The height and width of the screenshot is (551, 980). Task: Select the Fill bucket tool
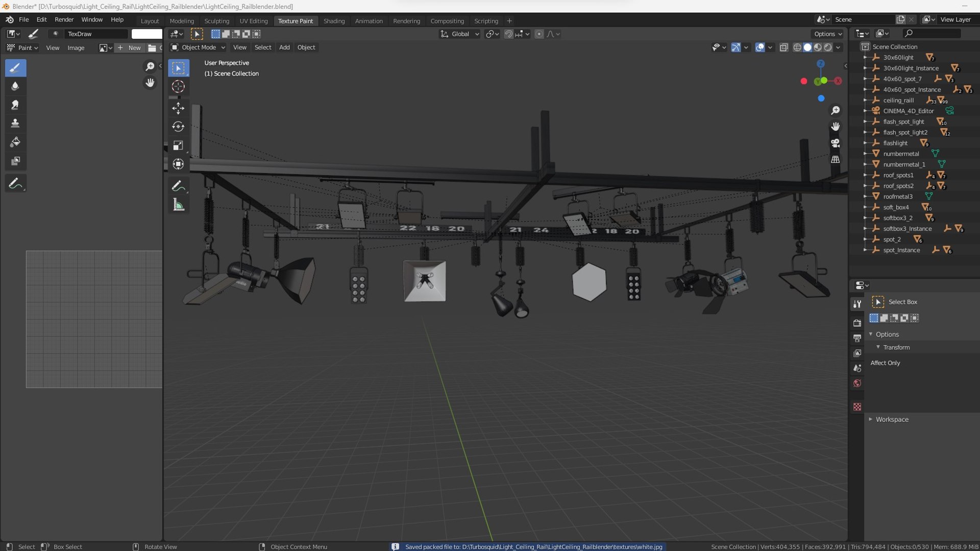tap(15, 142)
